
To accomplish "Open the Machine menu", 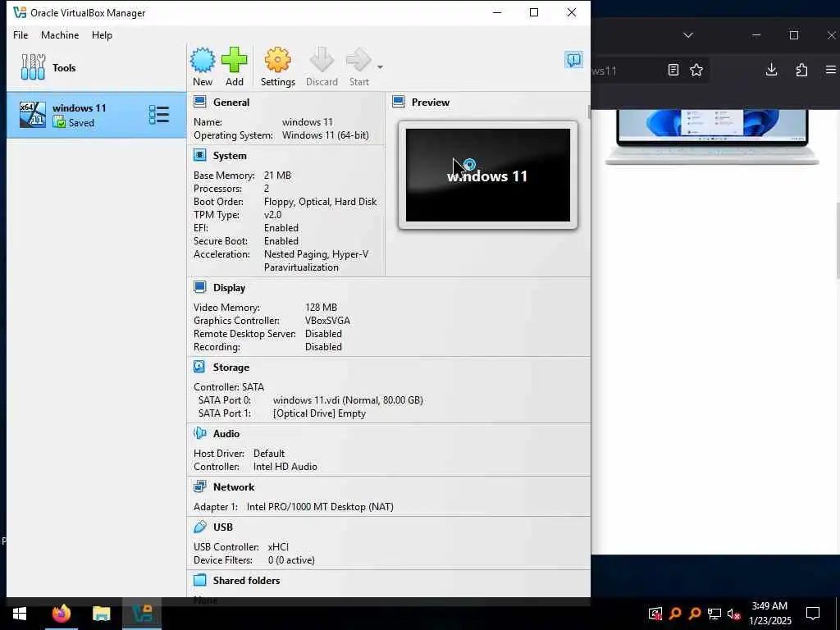I will (x=60, y=34).
